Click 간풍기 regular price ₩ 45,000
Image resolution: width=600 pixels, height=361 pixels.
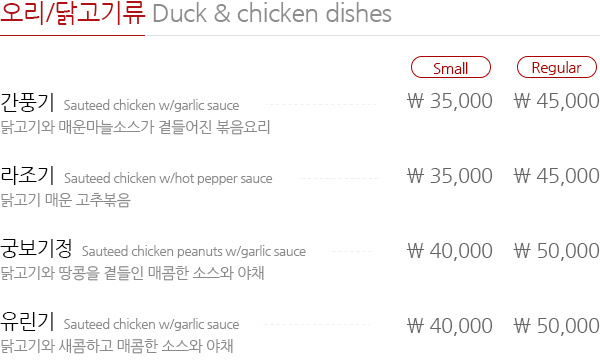(556, 101)
